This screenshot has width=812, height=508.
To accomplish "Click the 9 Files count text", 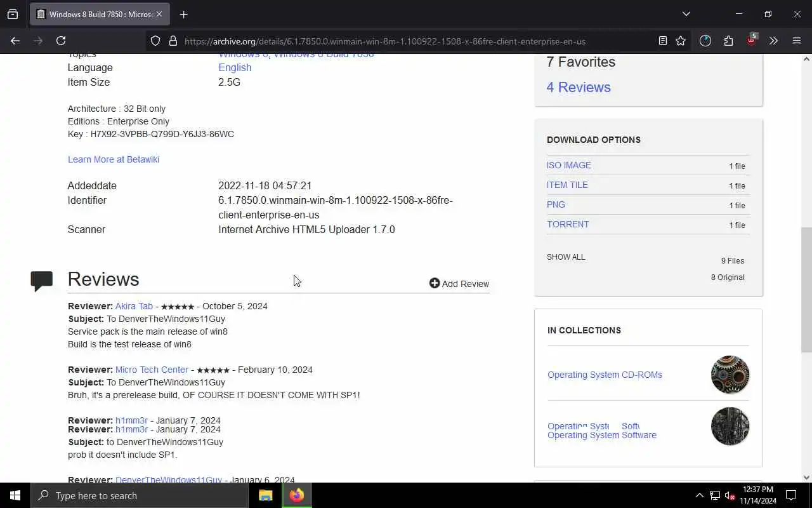I will [x=733, y=261].
